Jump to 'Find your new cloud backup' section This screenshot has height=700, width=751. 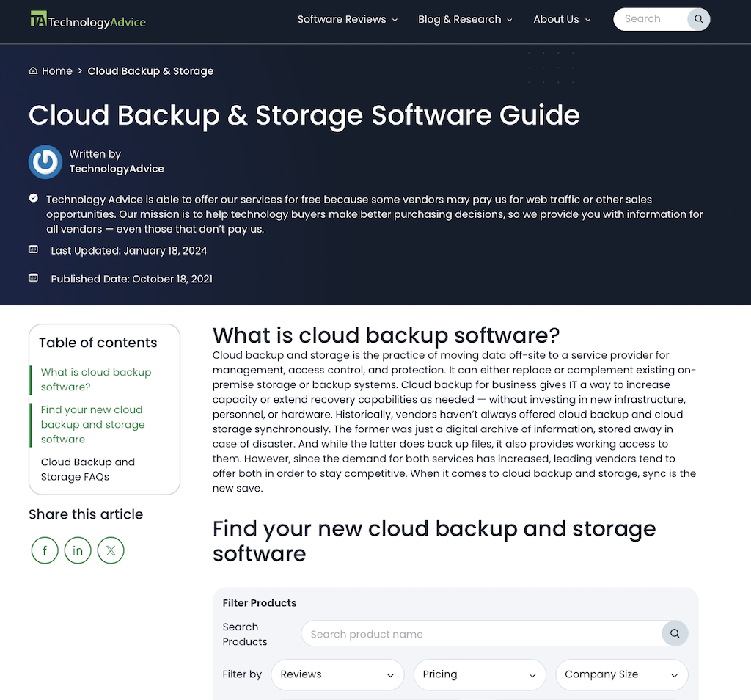[92, 425]
